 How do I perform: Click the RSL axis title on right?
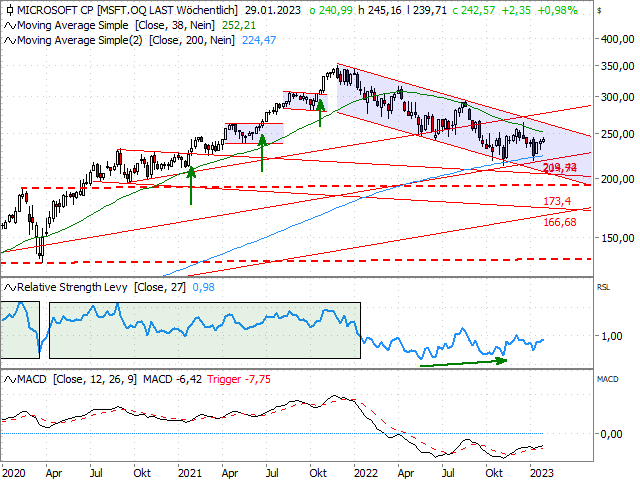(603, 287)
